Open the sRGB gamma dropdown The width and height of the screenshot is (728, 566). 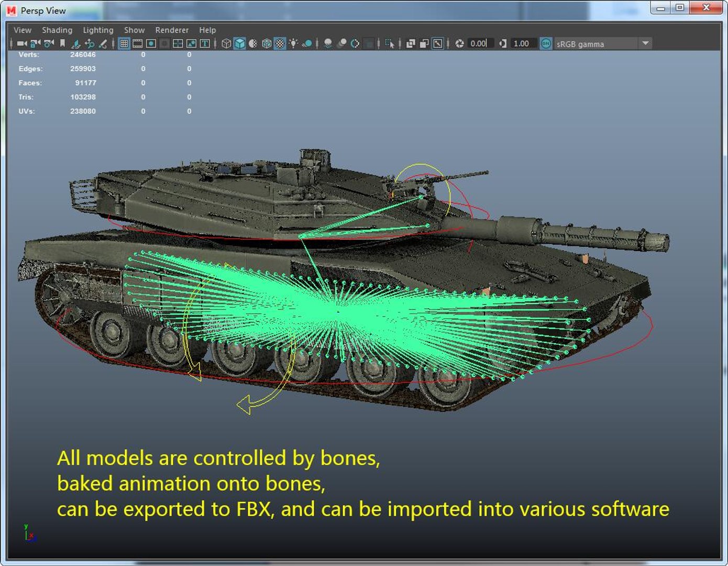[603, 43]
